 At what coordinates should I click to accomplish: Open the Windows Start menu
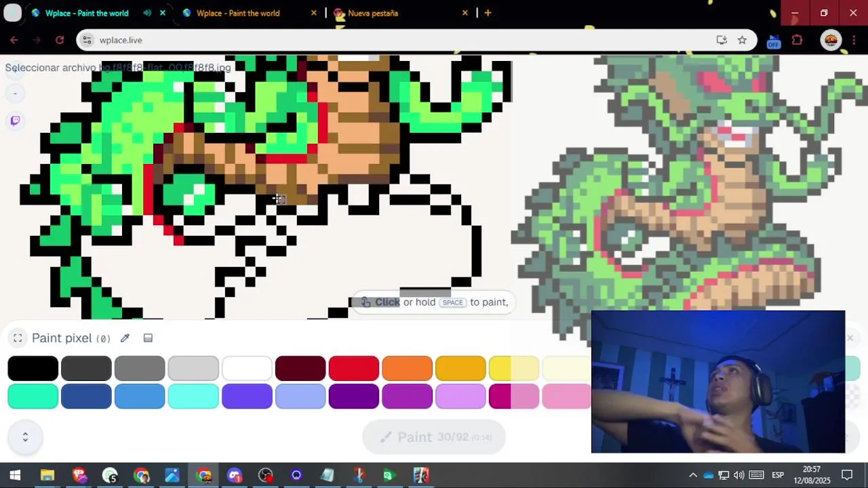[15, 475]
